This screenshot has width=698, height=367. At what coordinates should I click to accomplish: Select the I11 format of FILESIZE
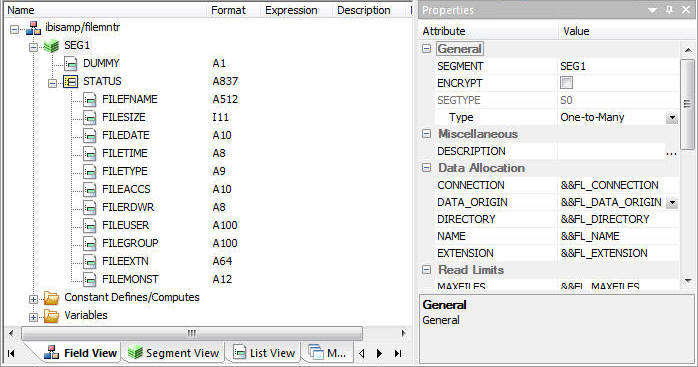pos(221,117)
